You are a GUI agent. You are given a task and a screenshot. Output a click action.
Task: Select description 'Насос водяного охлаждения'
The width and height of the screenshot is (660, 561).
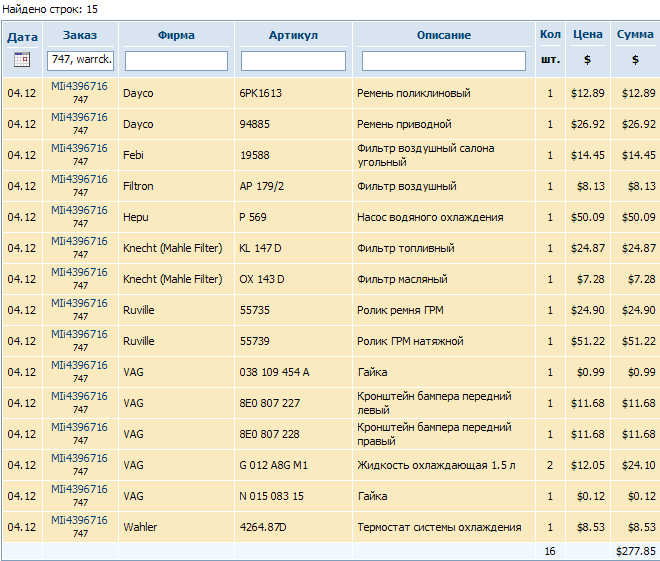pyautogui.click(x=430, y=217)
